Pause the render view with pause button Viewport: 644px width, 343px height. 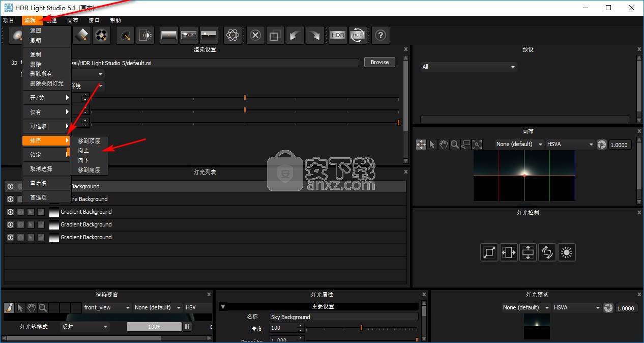(187, 327)
